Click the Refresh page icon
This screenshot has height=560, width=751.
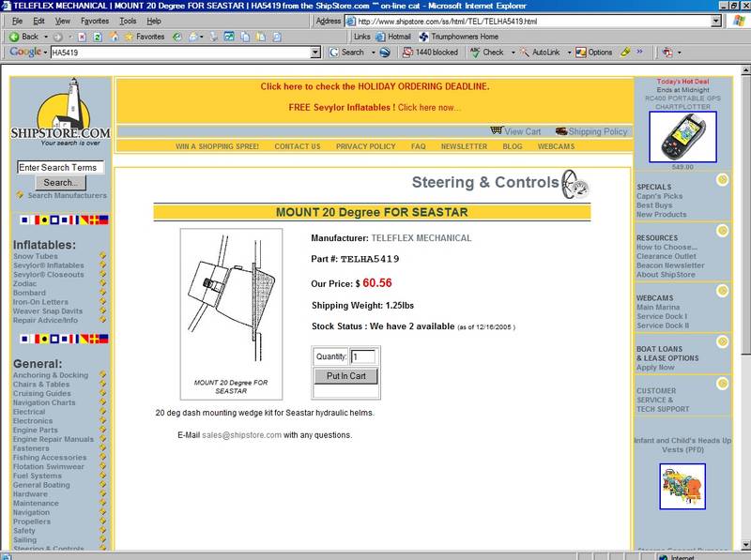[x=98, y=37]
